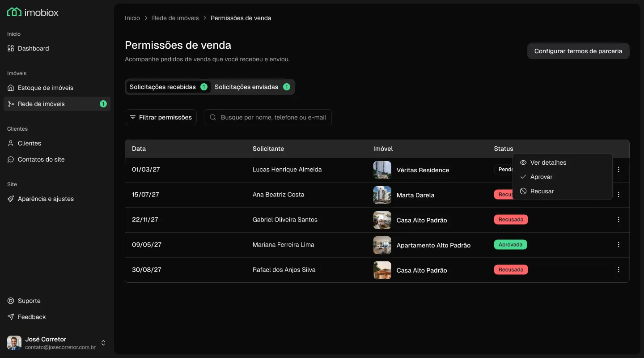Open Suporte in the sidebar
Image resolution: width=644 pixels, height=358 pixels.
[x=57, y=301]
